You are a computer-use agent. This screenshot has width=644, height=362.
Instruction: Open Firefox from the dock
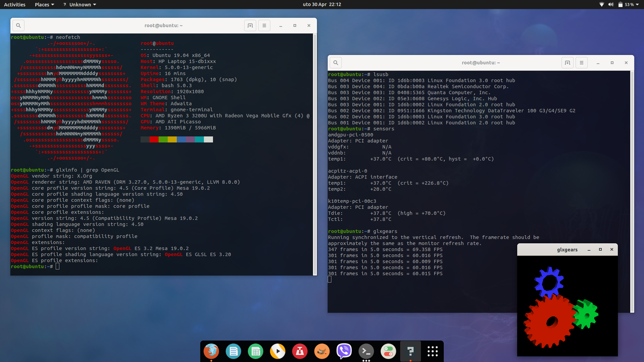tap(211, 351)
